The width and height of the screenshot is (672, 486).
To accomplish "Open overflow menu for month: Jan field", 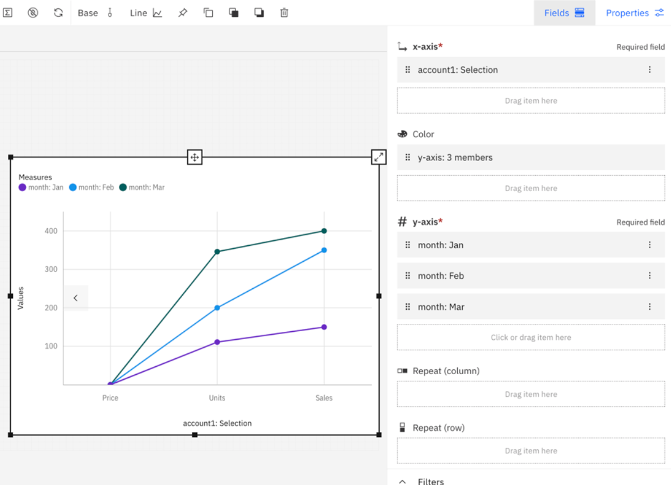I will [x=650, y=245].
